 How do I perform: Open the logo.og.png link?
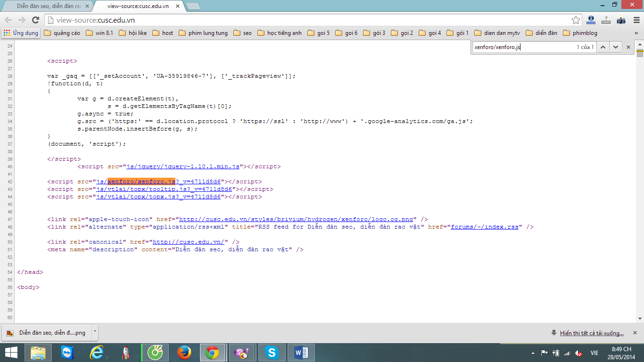(x=296, y=219)
